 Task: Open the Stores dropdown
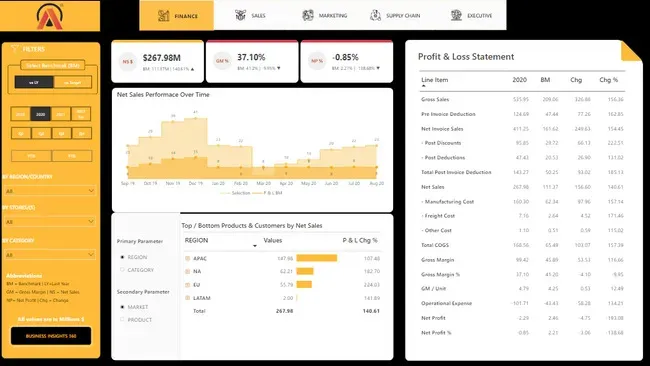coord(50,222)
